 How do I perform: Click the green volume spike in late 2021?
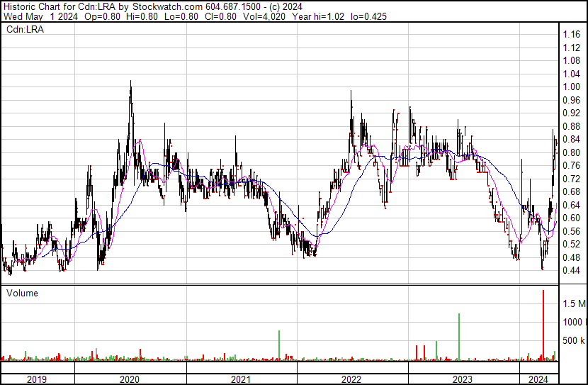[x=279, y=345]
